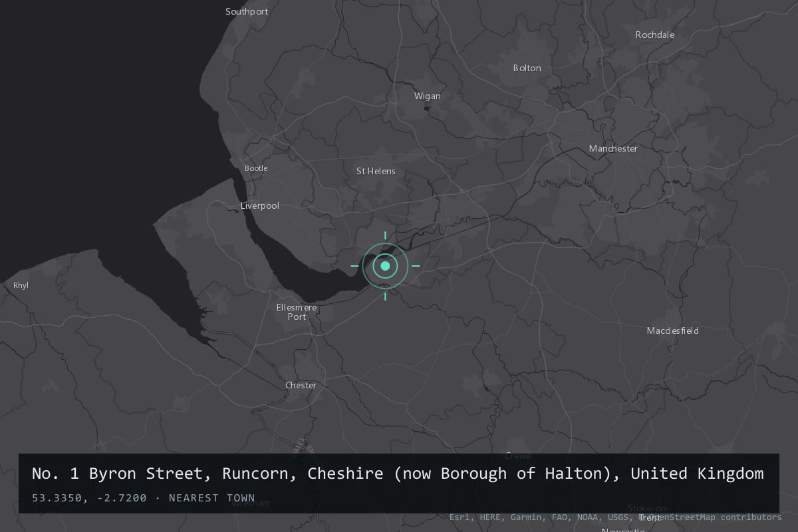Click the Liverpool city label
Viewport: 798px width, 532px height.
coord(260,206)
